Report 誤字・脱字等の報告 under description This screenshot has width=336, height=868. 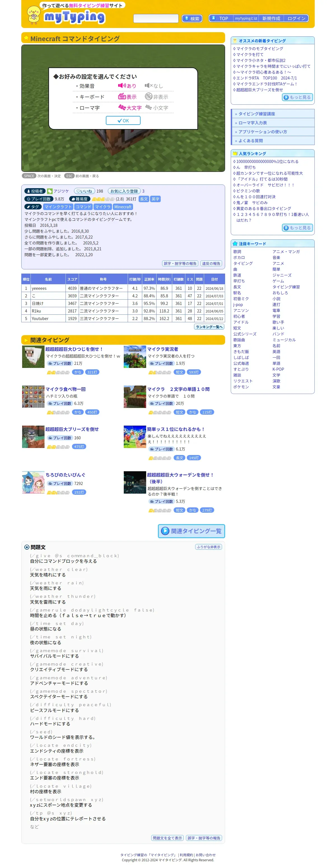(x=180, y=263)
